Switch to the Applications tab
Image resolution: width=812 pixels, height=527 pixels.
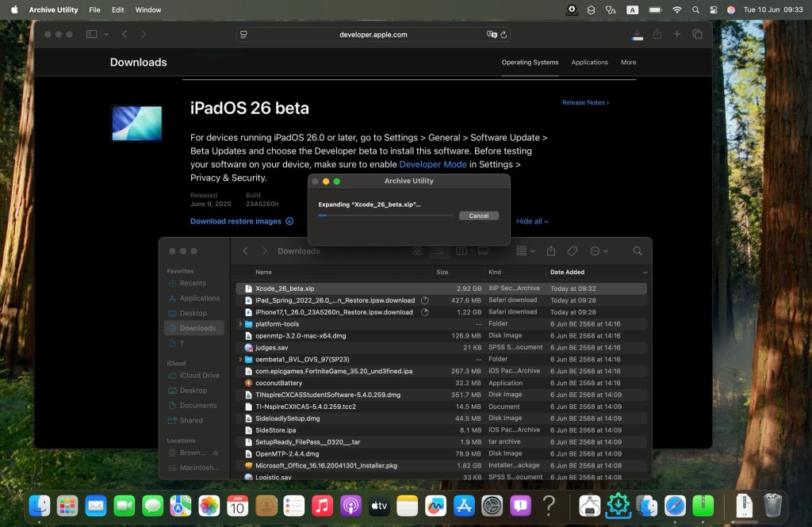[x=589, y=63]
